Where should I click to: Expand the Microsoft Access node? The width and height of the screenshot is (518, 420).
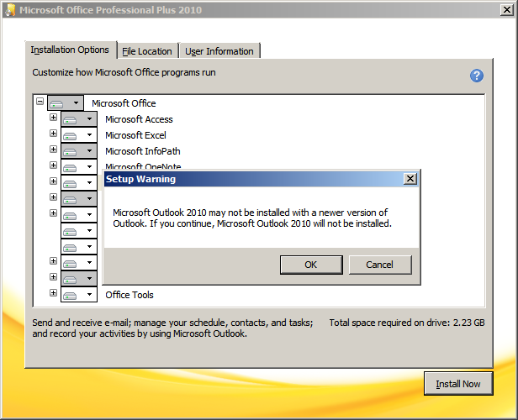tap(53, 117)
